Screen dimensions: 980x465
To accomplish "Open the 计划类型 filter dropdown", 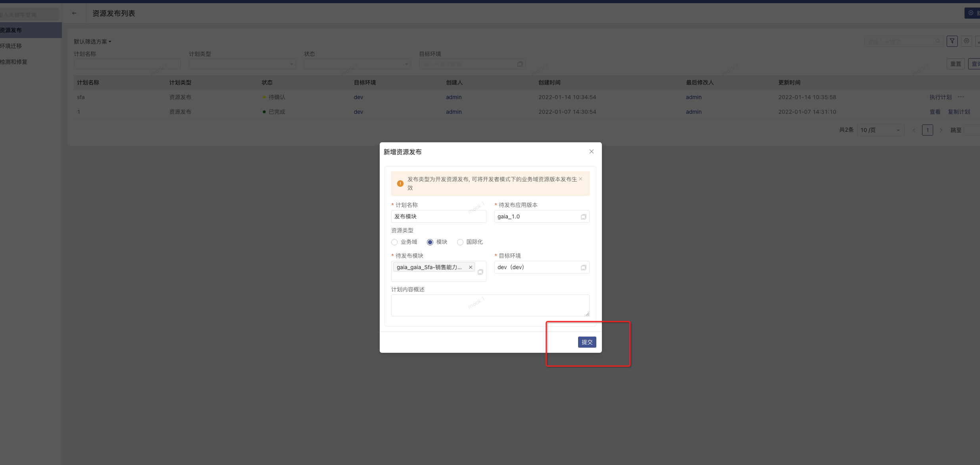I will (242, 64).
